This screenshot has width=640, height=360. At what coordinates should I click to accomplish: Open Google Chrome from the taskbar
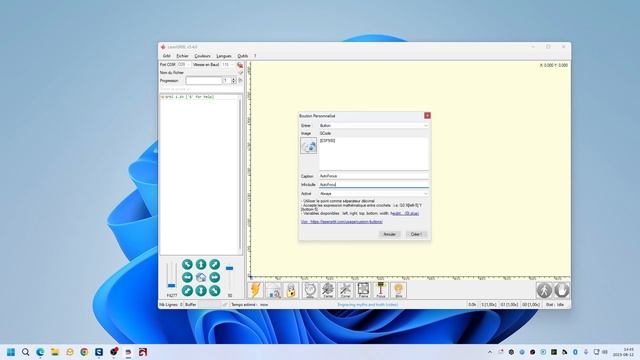click(84, 352)
